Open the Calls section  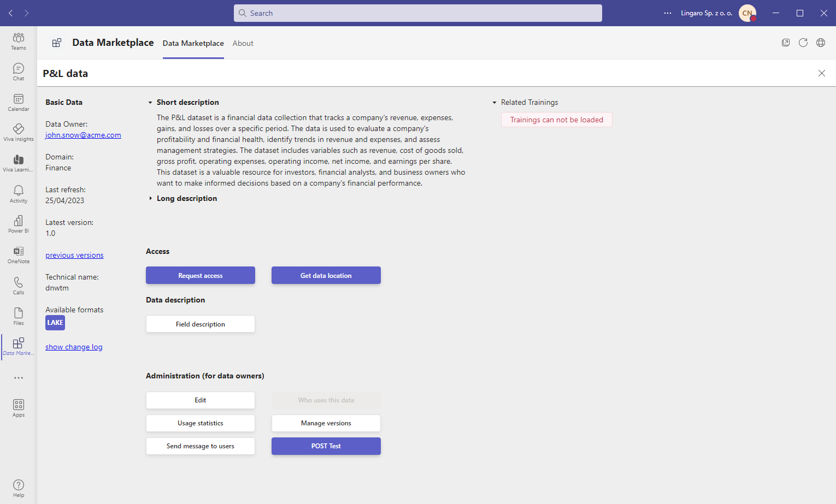click(19, 286)
